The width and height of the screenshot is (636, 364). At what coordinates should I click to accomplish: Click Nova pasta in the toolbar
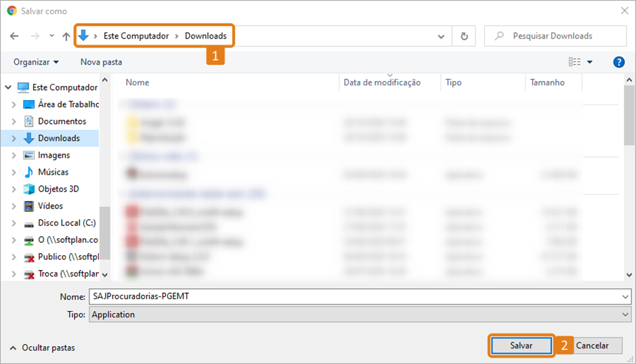pyautogui.click(x=101, y=62)
